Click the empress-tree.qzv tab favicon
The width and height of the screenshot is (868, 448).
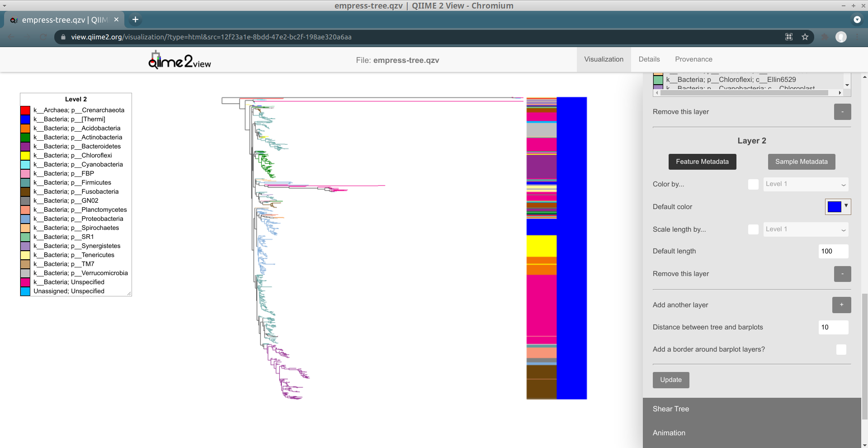[x=14, y=20]
